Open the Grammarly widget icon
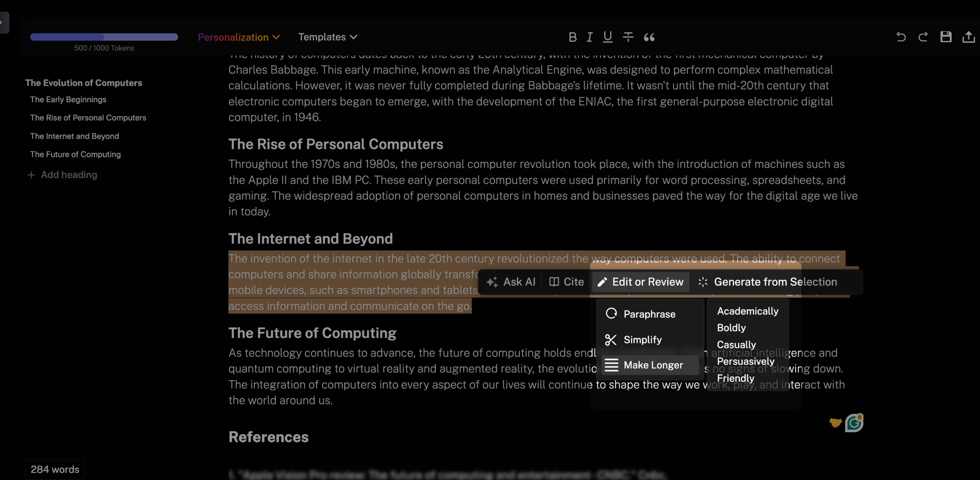 [854, 423]
